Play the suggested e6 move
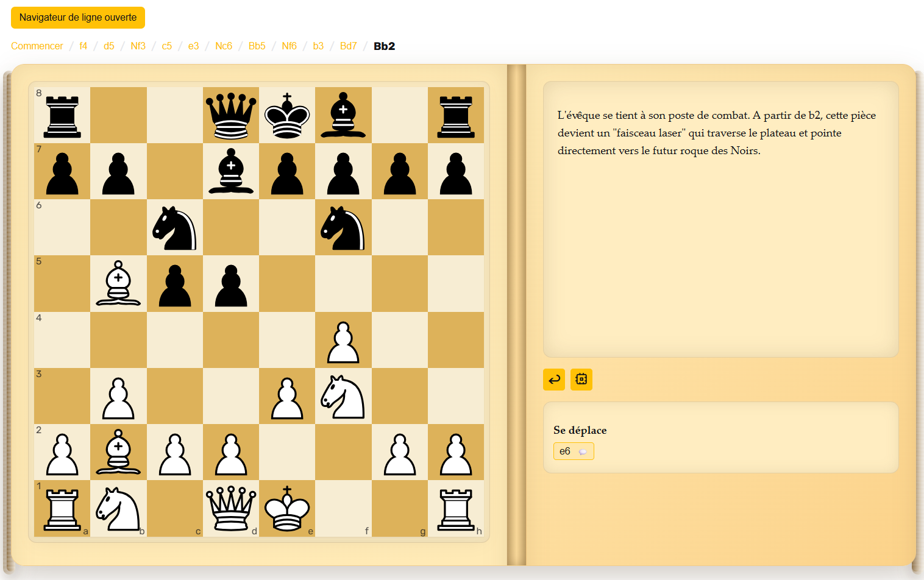 tap(565, 451)
